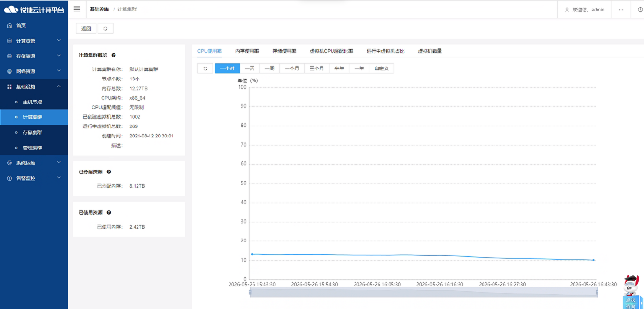The width and height of the screenshot is (644, 309).
Task: Click 计算集群 in the breadcrumb
Action: (127, 10)
